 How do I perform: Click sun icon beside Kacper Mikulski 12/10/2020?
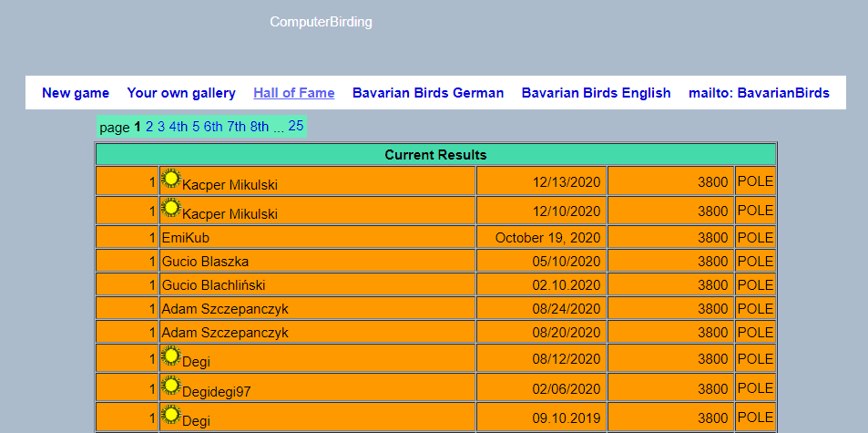click(171, 208)
